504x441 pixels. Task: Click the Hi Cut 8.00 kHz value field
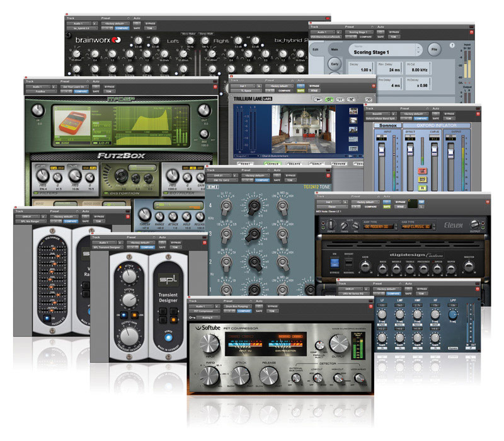coord(418,68)
